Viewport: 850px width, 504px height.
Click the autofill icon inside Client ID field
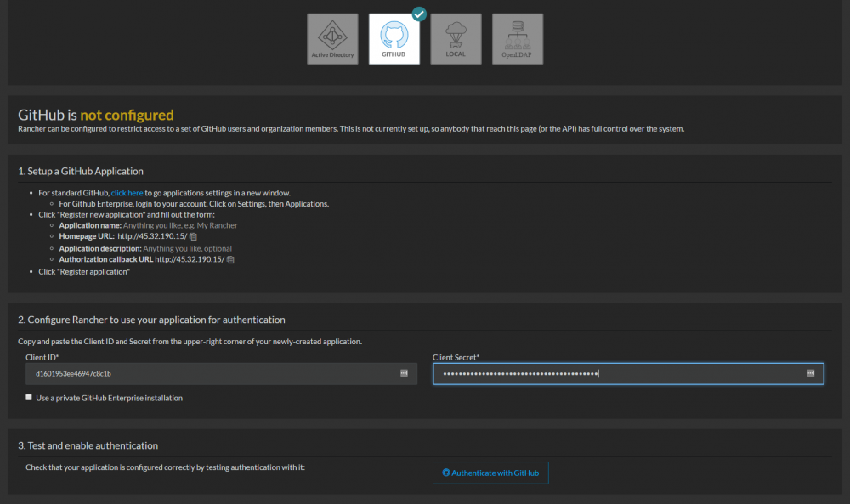[404, 373]
